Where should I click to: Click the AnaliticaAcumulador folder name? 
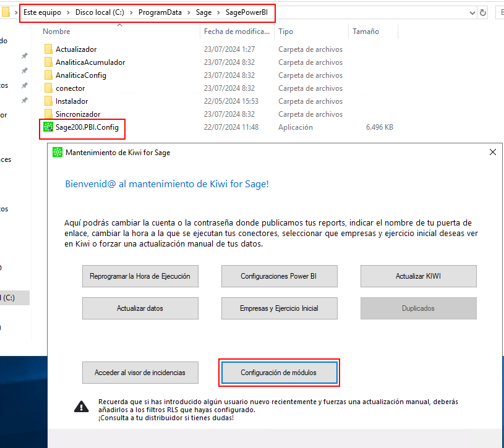pos(90,62)
